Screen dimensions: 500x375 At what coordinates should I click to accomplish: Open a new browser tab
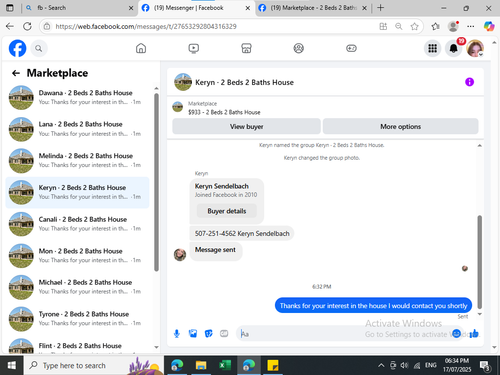(x=381, y=8)
